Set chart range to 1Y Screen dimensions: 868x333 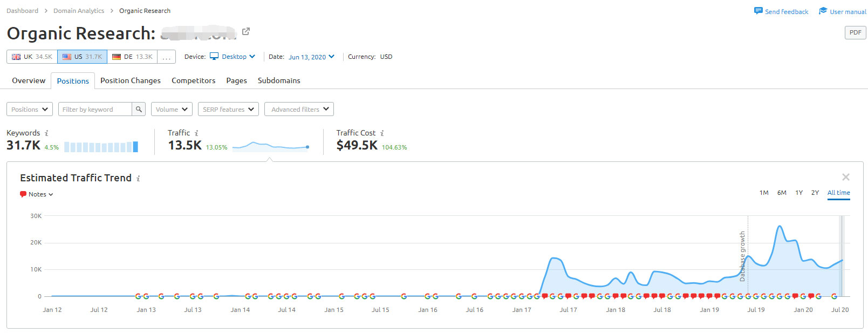click(798, 193)
